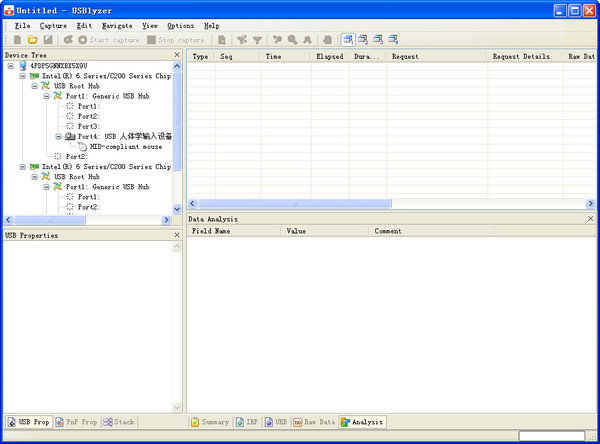
Task: Select window layout 1 icon
Action: pyautogui.click(x=348, y=40)
